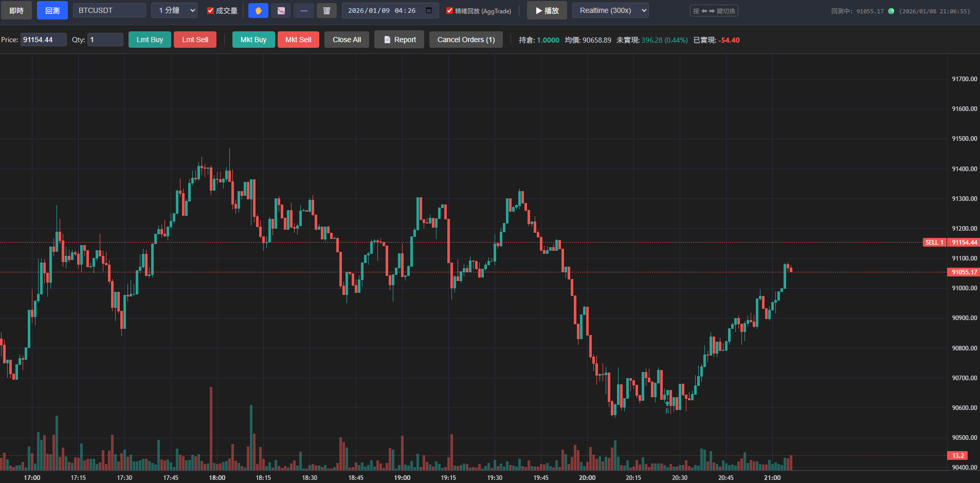Select the hand pan tool
This screenshot has height=483, width=980.
(x=258, y=11)
